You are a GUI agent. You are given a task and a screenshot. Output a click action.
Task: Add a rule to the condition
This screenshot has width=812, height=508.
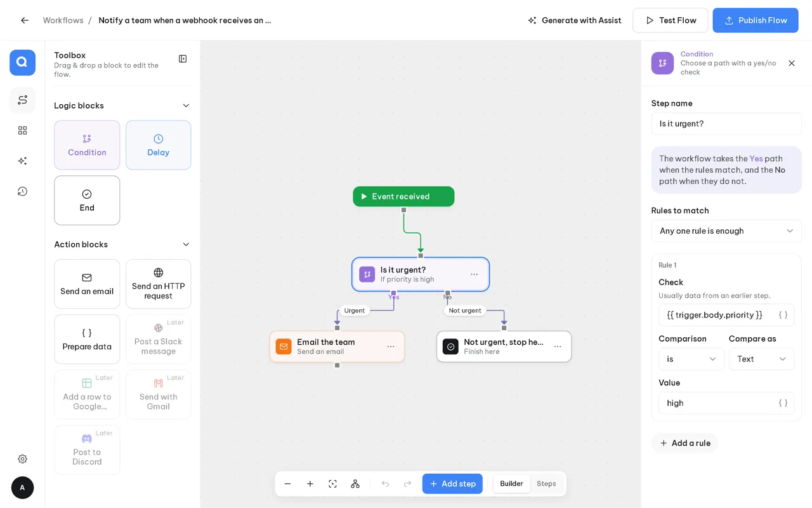point(684,443)
